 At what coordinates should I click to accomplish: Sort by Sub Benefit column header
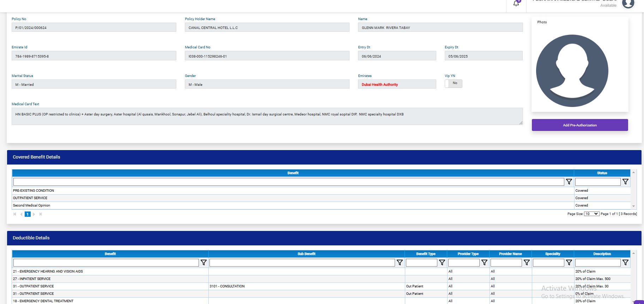pos(306,254)
